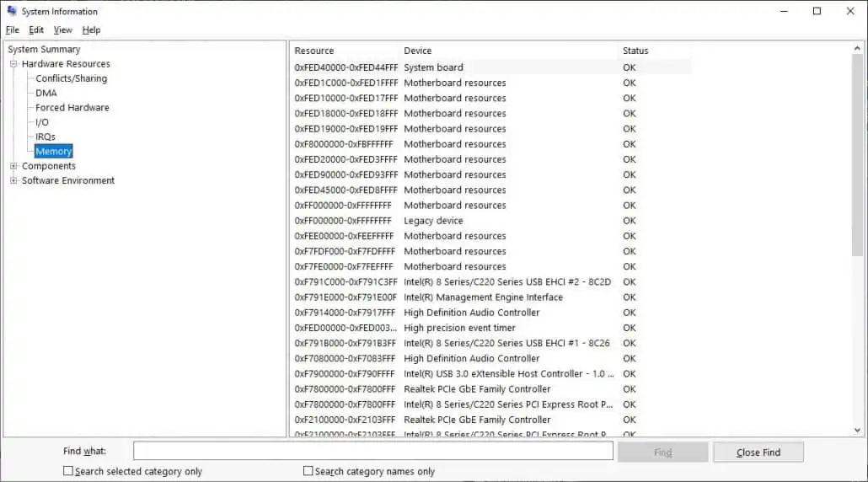868x482 pixels.
Task: Click the System Information app icon in title bar
Action: [12, 10]
